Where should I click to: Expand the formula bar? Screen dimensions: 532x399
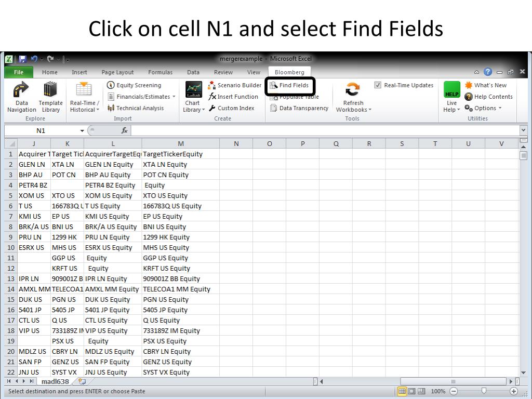tap(523, 130)
